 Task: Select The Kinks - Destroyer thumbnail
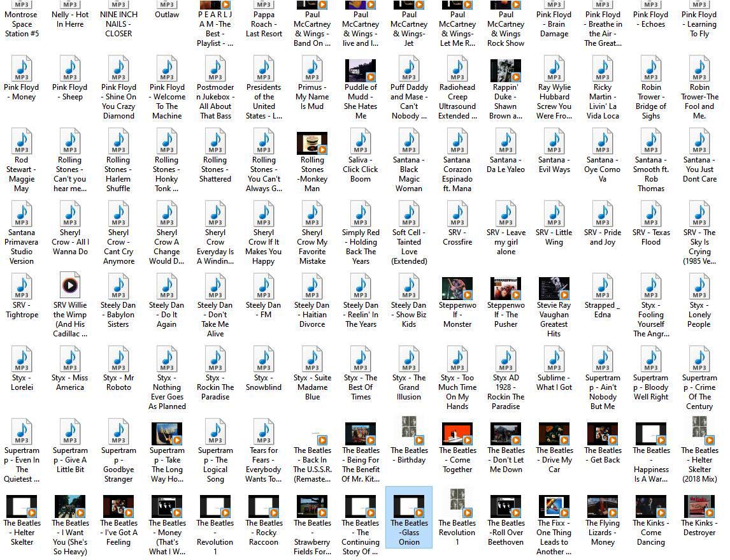(x=699, y=506)
